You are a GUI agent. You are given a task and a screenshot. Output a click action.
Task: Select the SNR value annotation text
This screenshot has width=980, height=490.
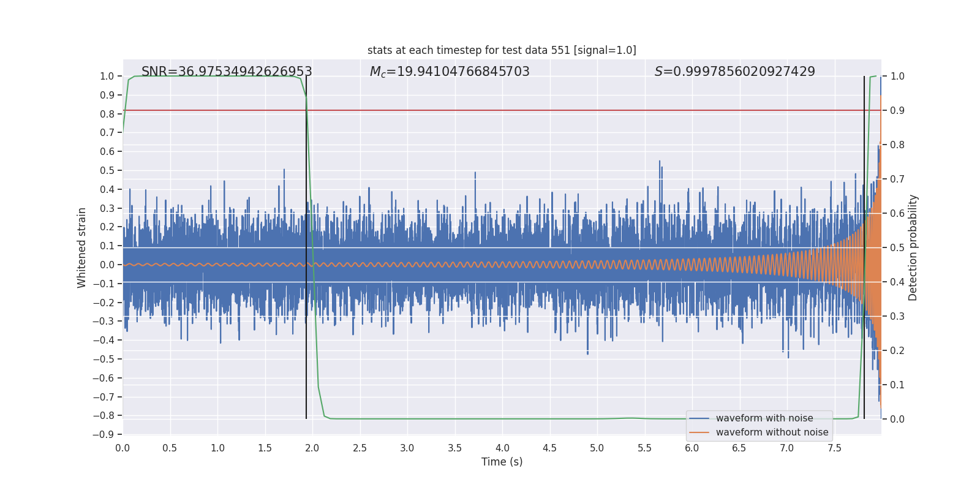pos(227,72)
